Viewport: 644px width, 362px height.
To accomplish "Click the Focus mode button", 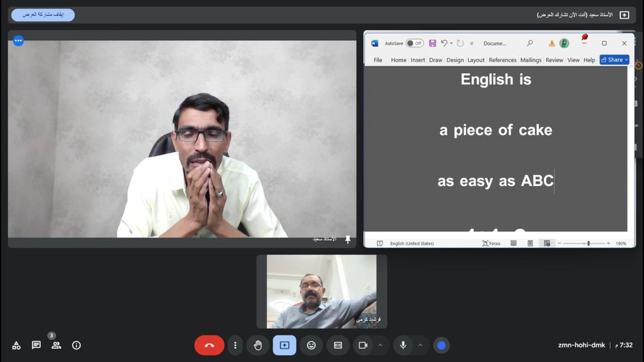I will 491,243.
